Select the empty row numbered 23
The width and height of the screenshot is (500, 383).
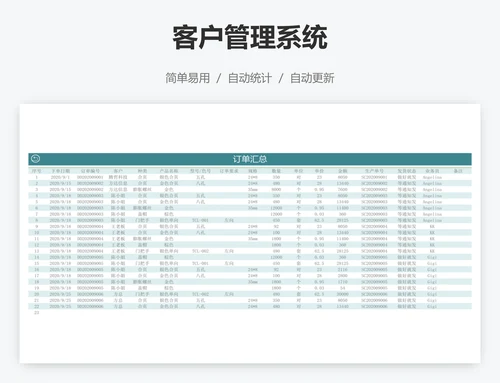36,313
